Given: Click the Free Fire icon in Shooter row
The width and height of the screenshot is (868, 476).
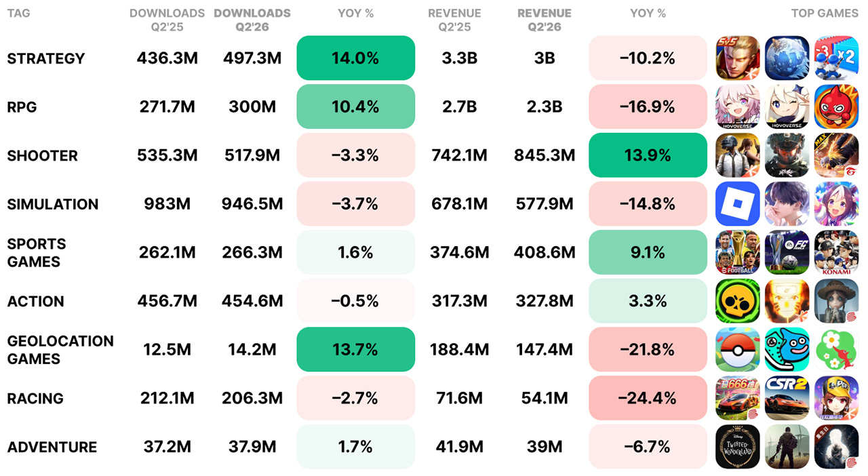Looking at the screenshot, I should (x=836, y=155).
